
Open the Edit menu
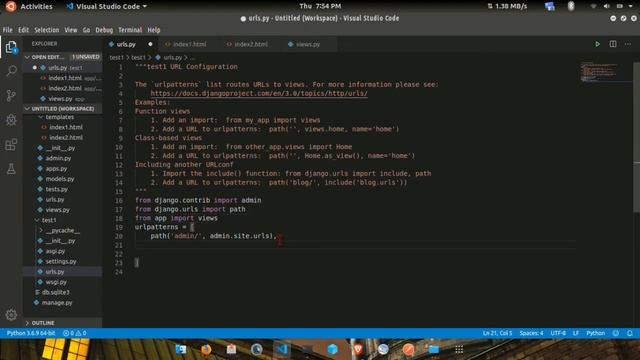coord(23,30)
